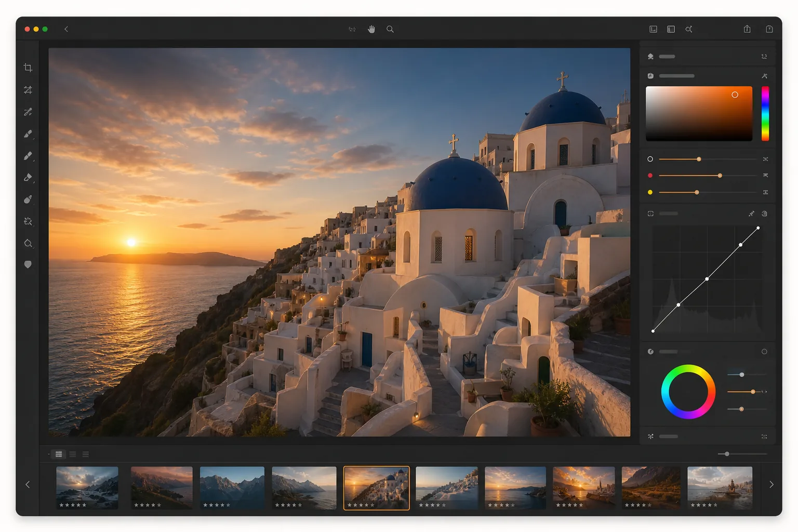Click the thumbnail size slider above the filmstrip
798x532 pixels.
point(742,454)
